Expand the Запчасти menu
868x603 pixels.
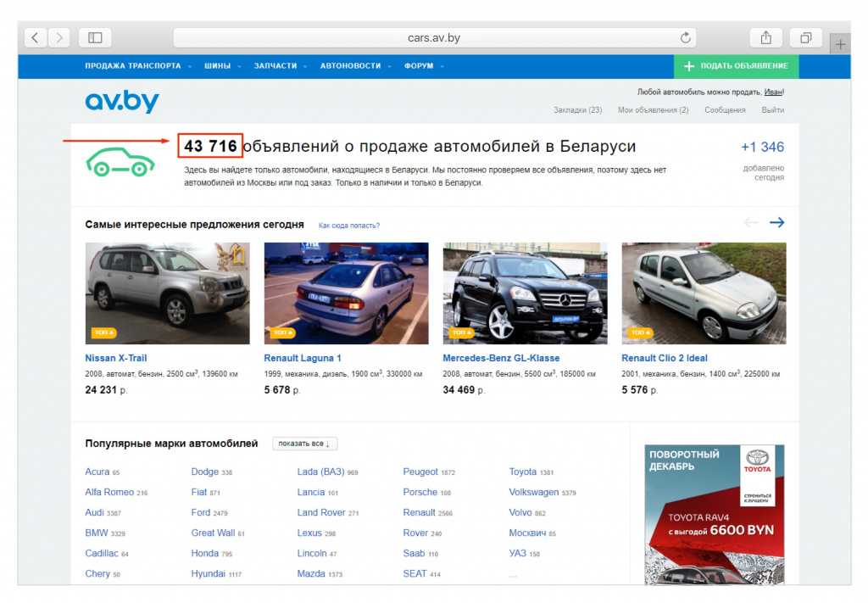(280, 66)
